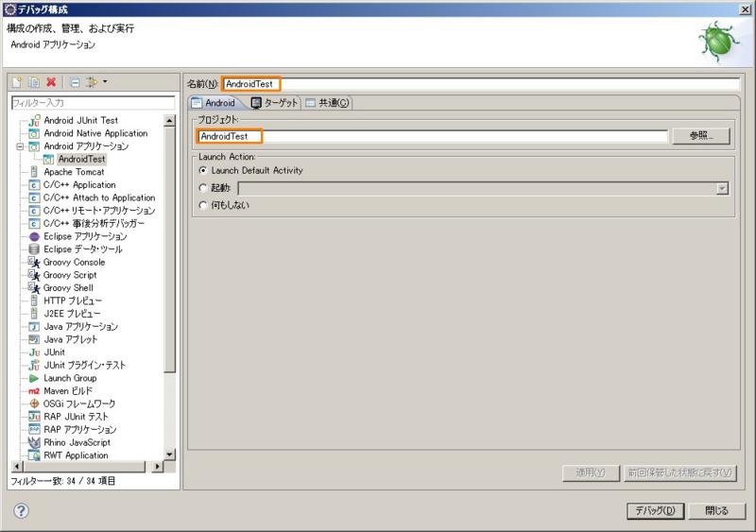Select Maven ビルド entry
This screenshot has width=756, height=532.
pos(67,390)
